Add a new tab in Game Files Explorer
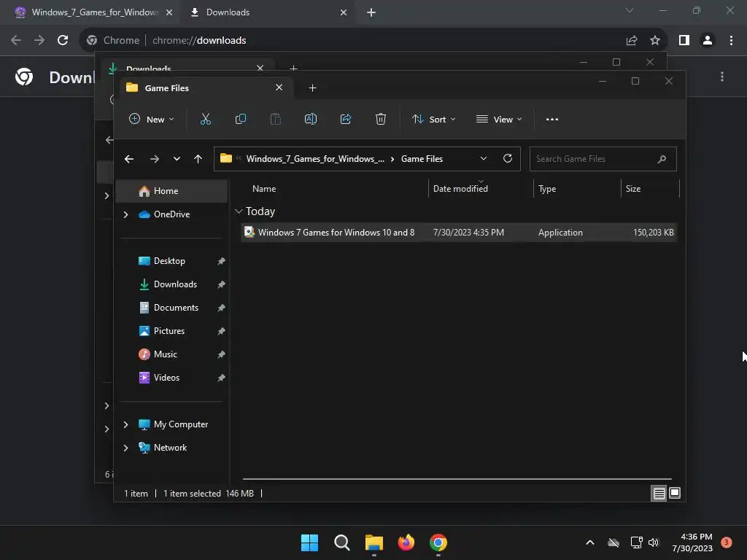Viewport: 747px width, 560px height. [312, 88]
